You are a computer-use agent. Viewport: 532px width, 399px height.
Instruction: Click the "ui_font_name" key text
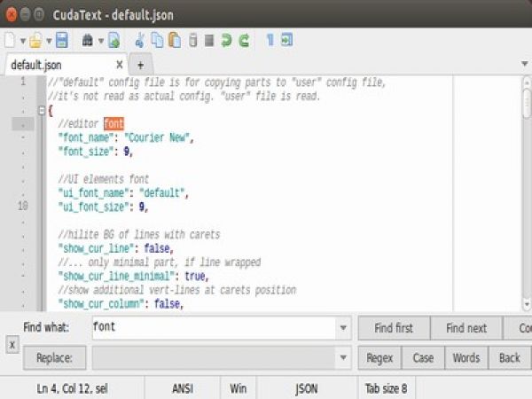(93, 192)
